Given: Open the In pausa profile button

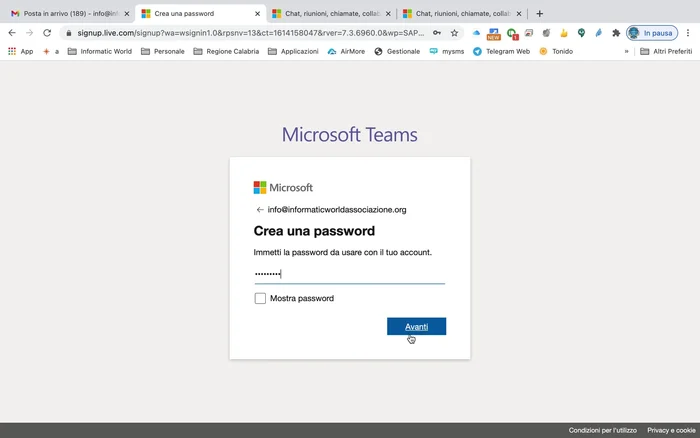Looking at the screenshot, I should [x=652, y=33].
